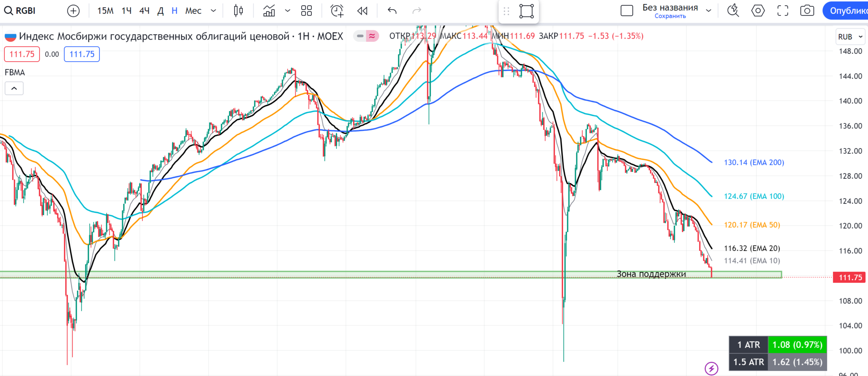This screenshot has height=376, width=868.
Task: Select the Мес monthly timeframe
Action: click(193, 11)
